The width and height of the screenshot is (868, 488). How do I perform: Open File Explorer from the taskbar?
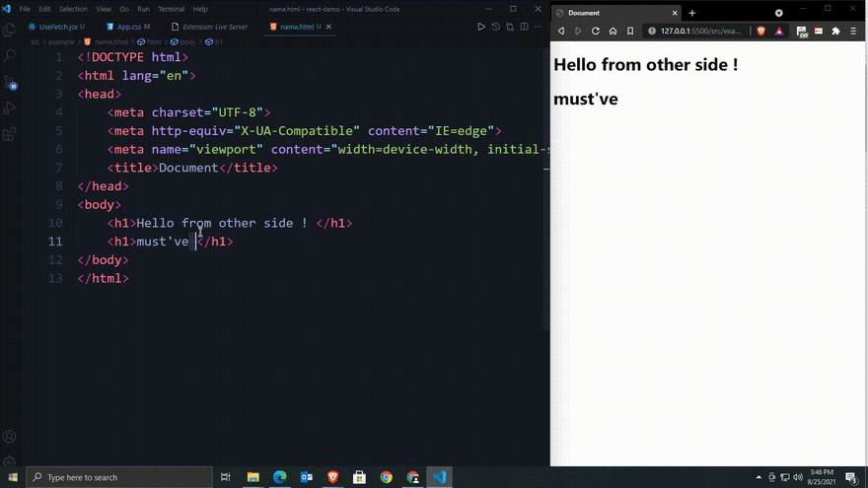[253, 477]
